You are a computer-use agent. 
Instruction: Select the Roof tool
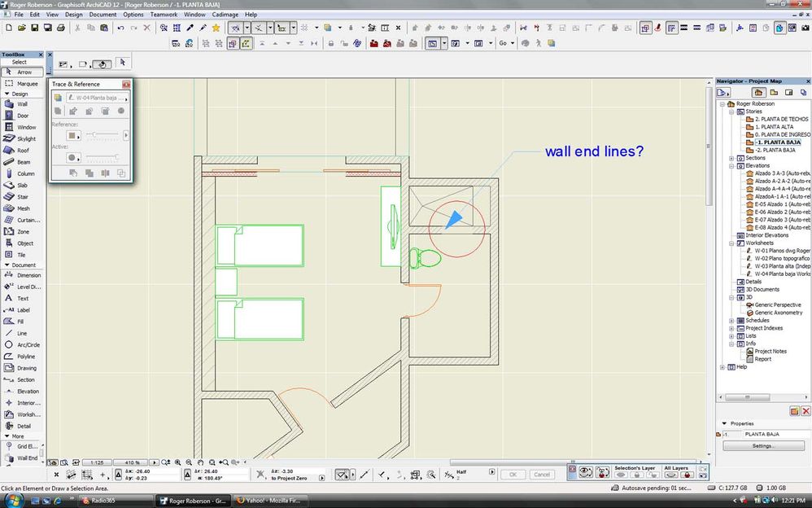(23, 150)
